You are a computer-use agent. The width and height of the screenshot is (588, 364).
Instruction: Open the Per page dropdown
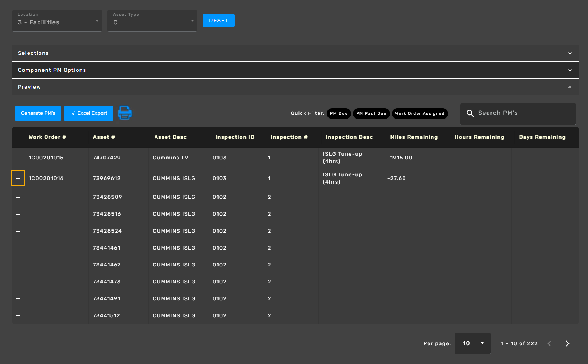point(472,343)
